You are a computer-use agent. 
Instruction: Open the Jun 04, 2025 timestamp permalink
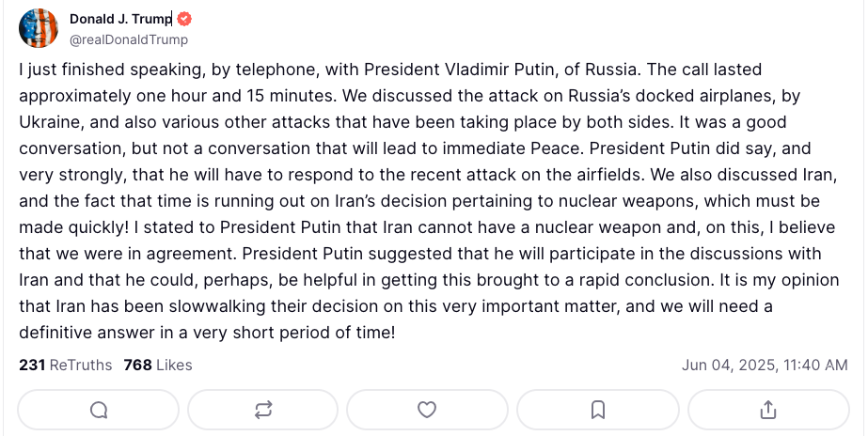click(x=765, y=366)
